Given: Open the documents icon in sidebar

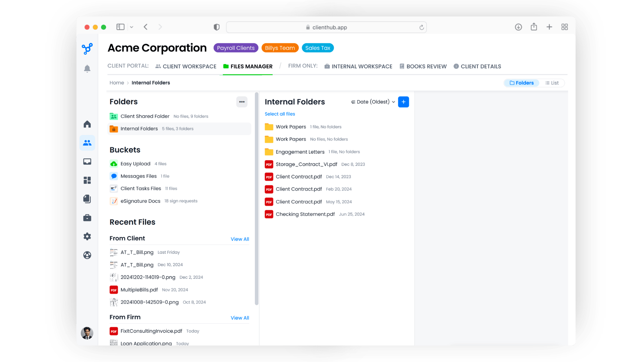Looking at the screenshot, I should (x=87, y=199).
